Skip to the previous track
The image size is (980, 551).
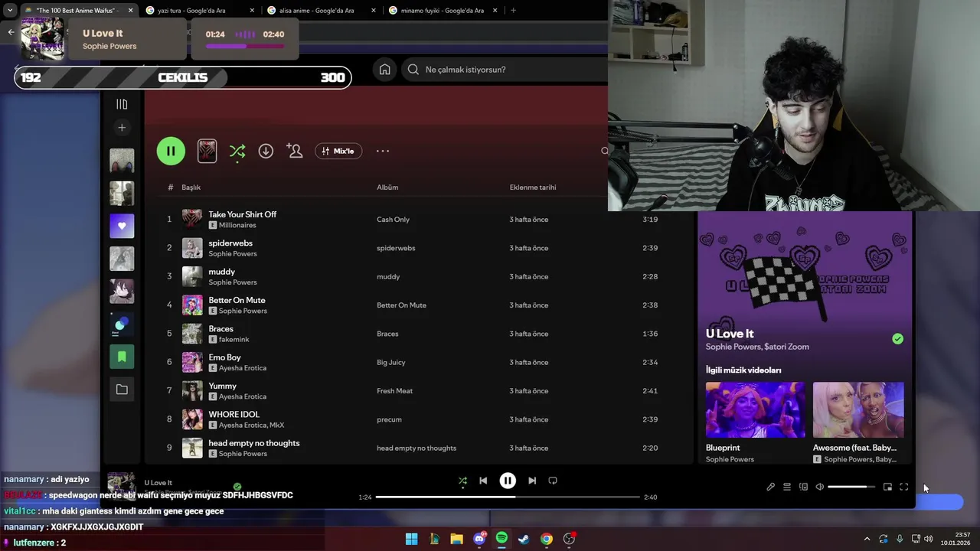483,481
